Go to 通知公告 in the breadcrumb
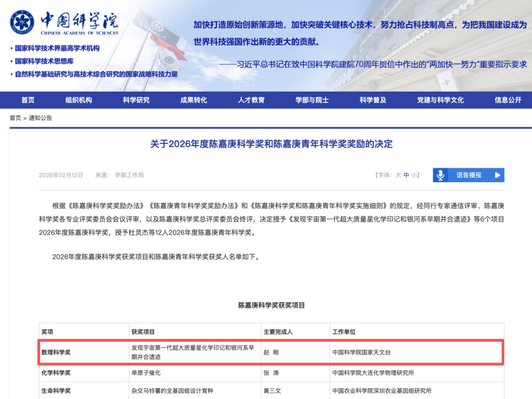The width and height of the screenshot is (532, 399). 40,118
